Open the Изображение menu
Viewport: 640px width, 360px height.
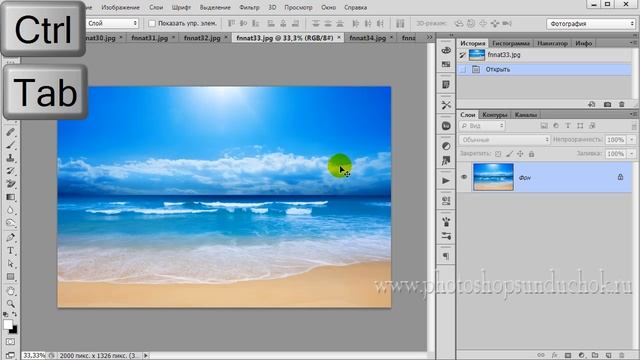tap(120, 7)
